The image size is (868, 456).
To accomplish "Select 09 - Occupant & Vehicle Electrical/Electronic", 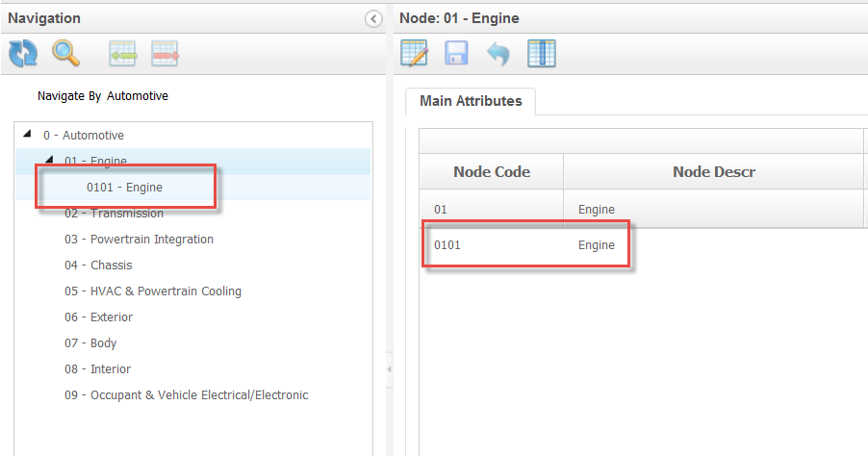I will 186,395.
